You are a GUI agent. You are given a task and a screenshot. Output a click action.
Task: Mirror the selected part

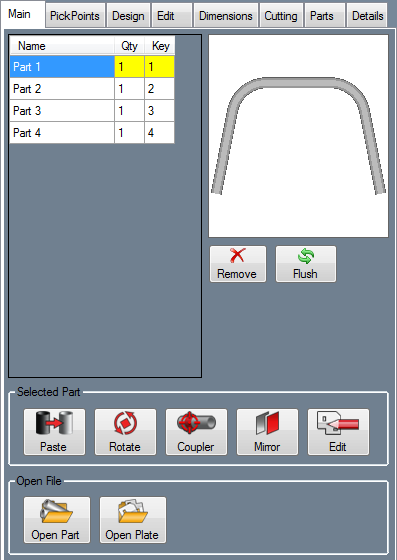[x=267, y=432]
